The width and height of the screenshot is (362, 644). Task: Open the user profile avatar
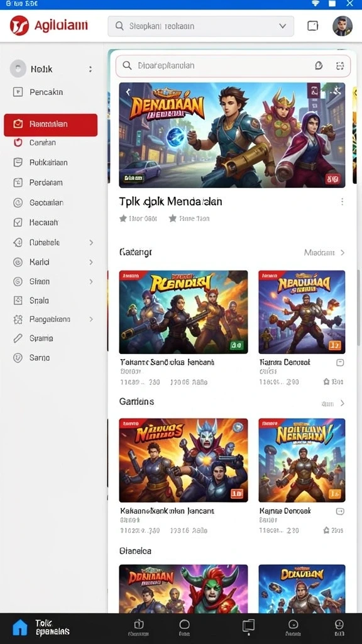(x=343, y=26)
